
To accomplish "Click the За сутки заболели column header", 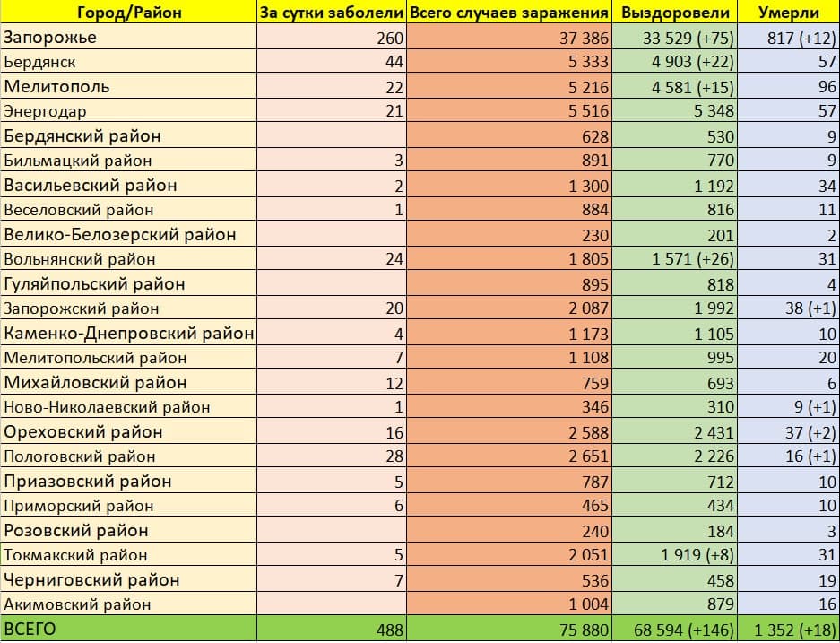I will pyautogui.click(x=332, y=13).
